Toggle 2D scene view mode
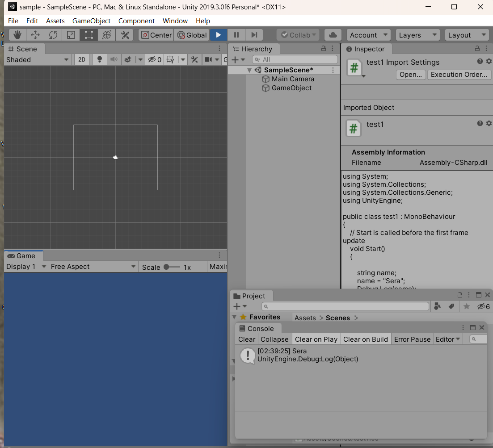 click(82, 59)
